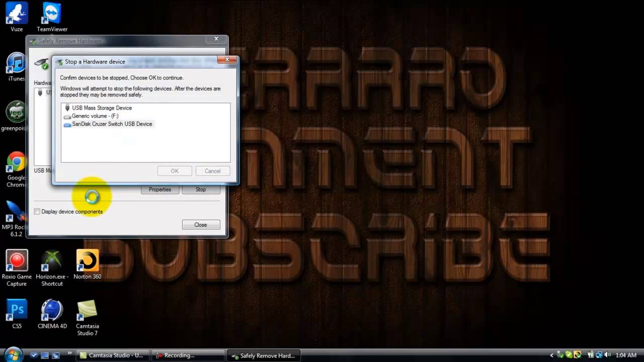Click the 1:04 AM taskbar clock
This screenshot has height=362, width=644.
(626, 355)
